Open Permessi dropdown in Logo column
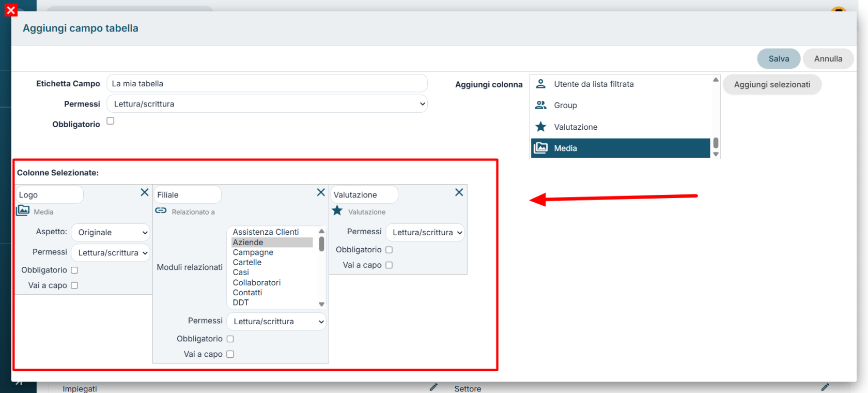 111,253
